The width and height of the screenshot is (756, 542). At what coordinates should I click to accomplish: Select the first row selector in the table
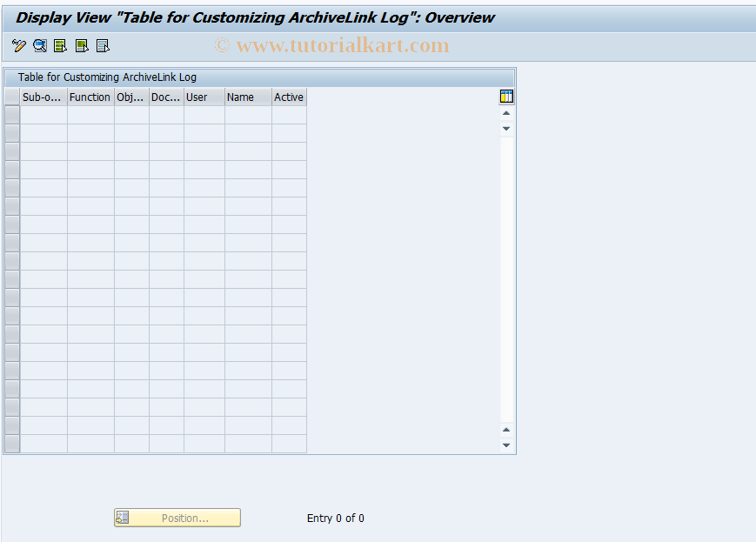[11, 114]
